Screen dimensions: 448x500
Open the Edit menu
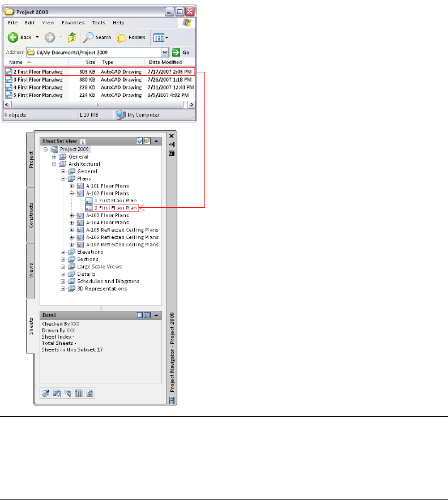[x=29, y=23]
